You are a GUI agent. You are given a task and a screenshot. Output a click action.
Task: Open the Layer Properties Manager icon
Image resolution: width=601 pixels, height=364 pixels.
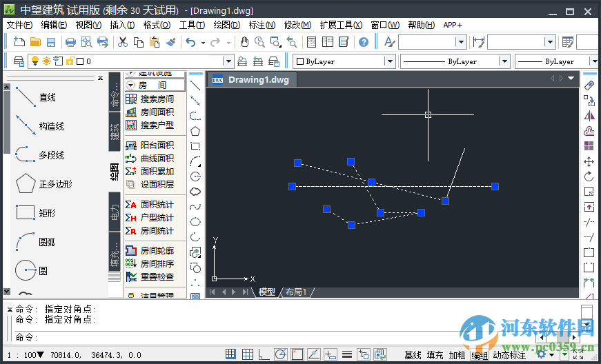(x=19, y=61)
